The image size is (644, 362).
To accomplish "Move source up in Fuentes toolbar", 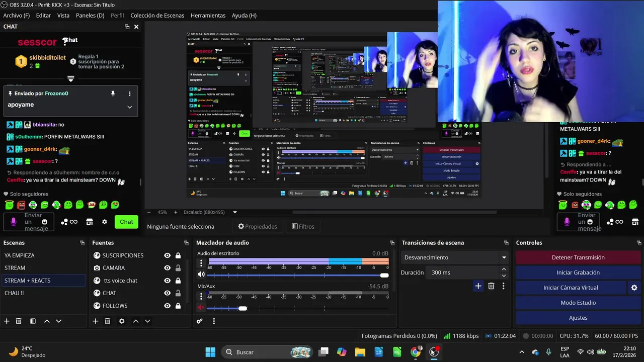I will pos(135,321).
